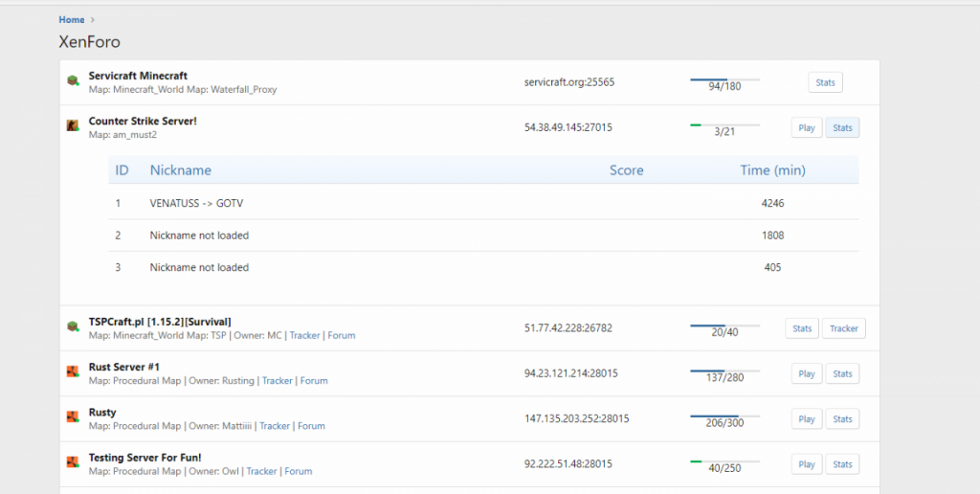Click the servicraft.org:25565 address
The height and width of the screenshot is (494, 980).
coord(569,82)
